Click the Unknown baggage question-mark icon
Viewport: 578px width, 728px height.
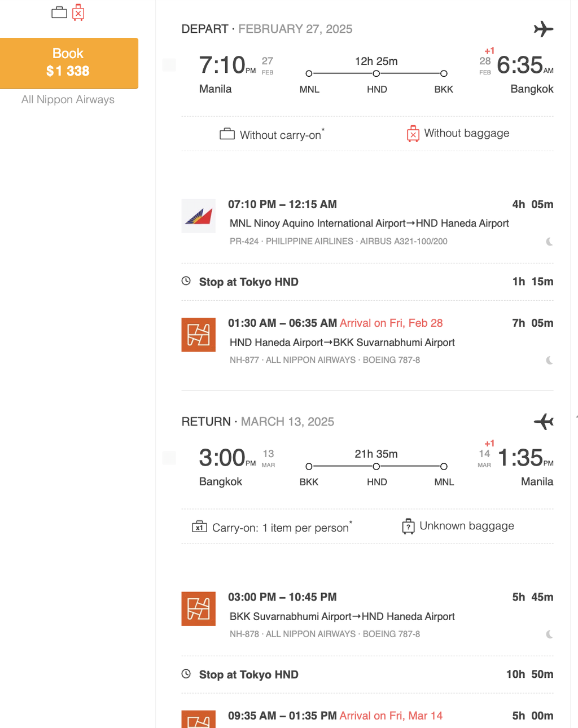(408, 526)
